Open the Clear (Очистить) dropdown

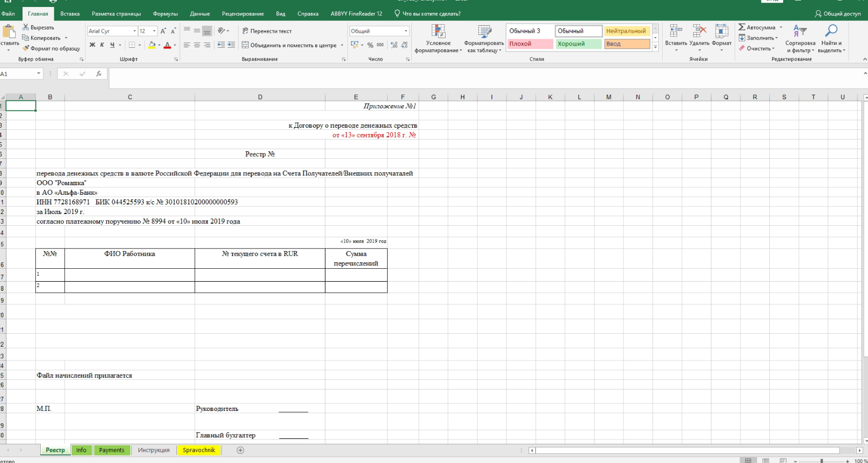(x=756, y=48)
